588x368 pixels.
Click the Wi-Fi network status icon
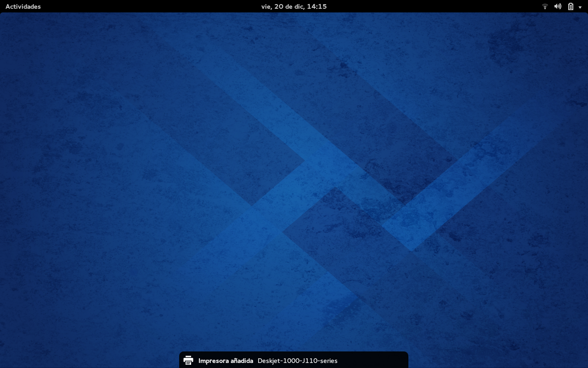545,6
